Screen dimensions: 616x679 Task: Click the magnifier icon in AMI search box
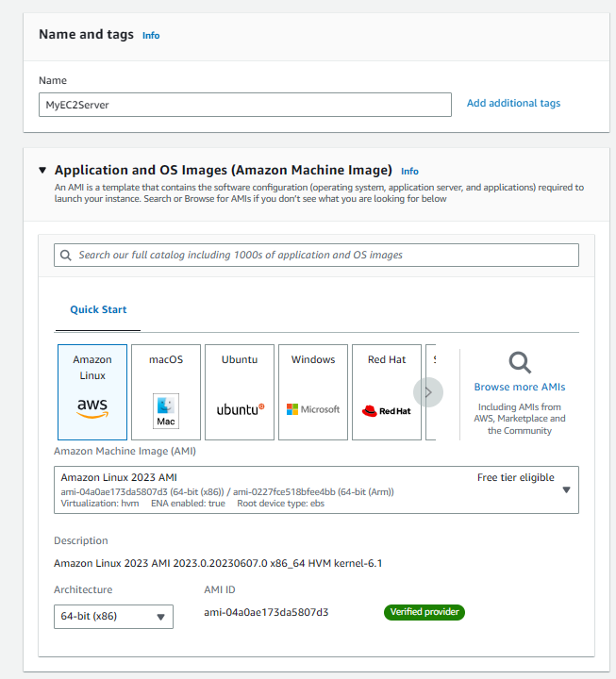coord(66,255)
